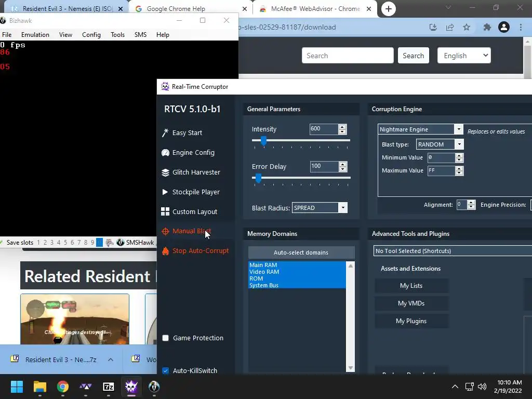Click the Chrome extensions puzzle icon
The height and width of the screenshot is (399, 532).
(487, 27)
